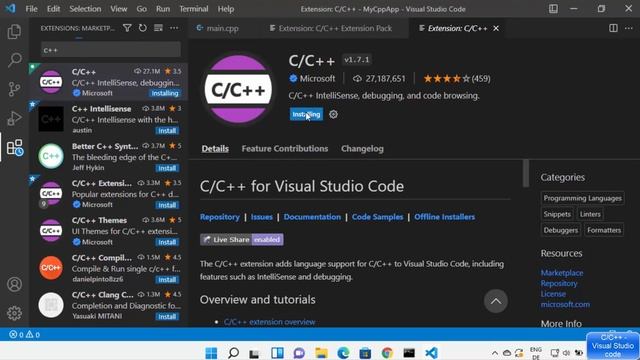The height and width of the screenshot is (360, 640).
Task: Install C/C++ Themes extension
Action: [x=167, y=242]
